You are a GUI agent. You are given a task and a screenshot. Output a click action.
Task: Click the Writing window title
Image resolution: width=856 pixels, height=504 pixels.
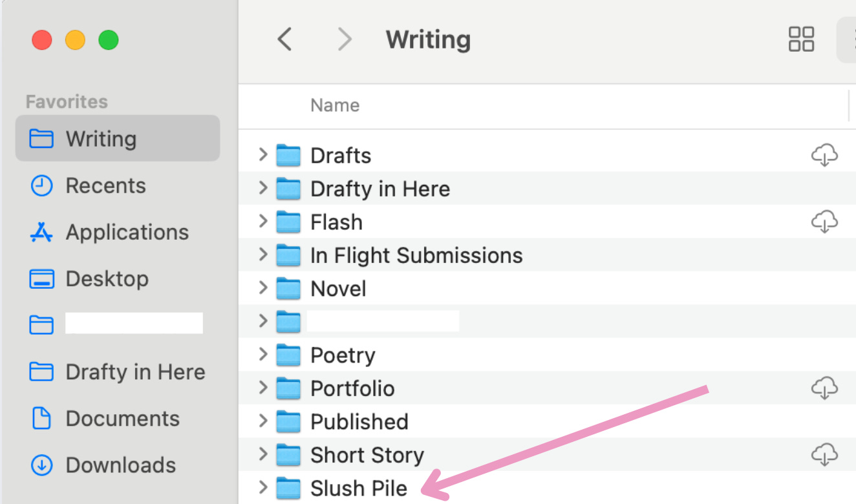click(428, 40)
